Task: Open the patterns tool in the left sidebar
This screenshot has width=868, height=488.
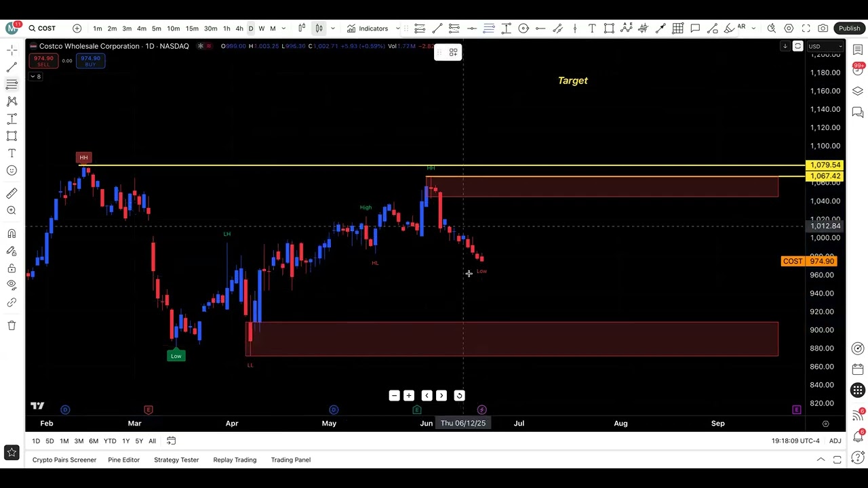Action: pos(12,101)
